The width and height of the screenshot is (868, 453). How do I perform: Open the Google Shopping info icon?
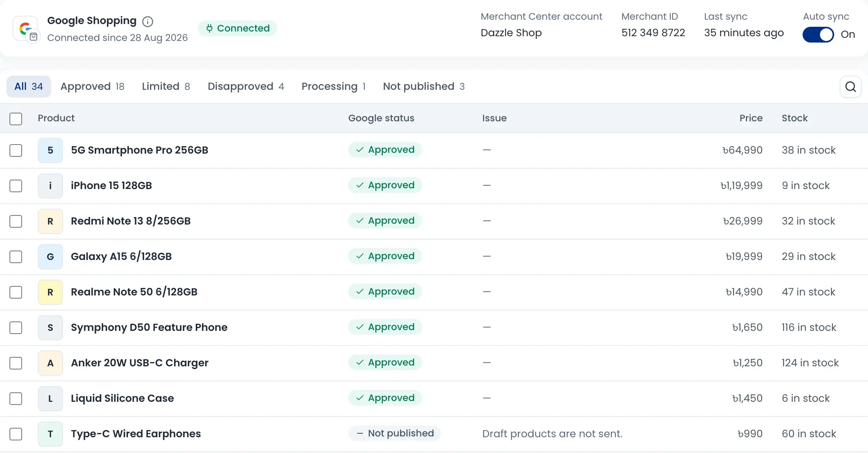click(148, 21)
